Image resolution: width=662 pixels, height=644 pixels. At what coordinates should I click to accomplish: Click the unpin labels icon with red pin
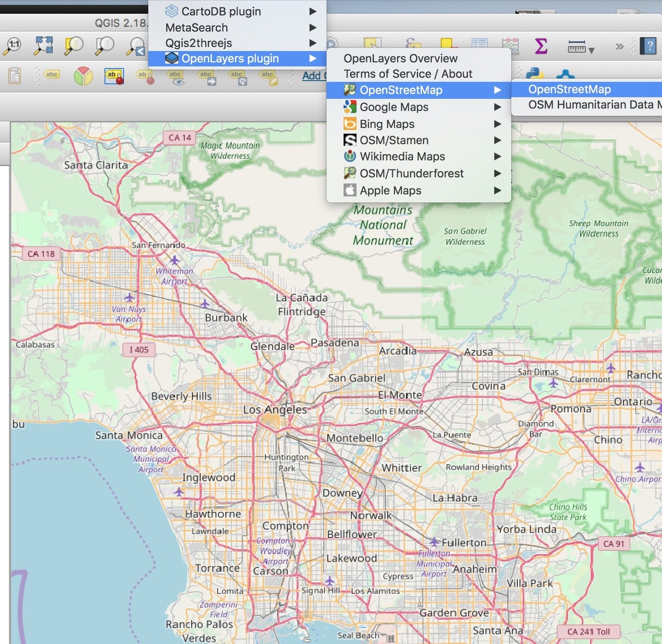coord(145,76)
